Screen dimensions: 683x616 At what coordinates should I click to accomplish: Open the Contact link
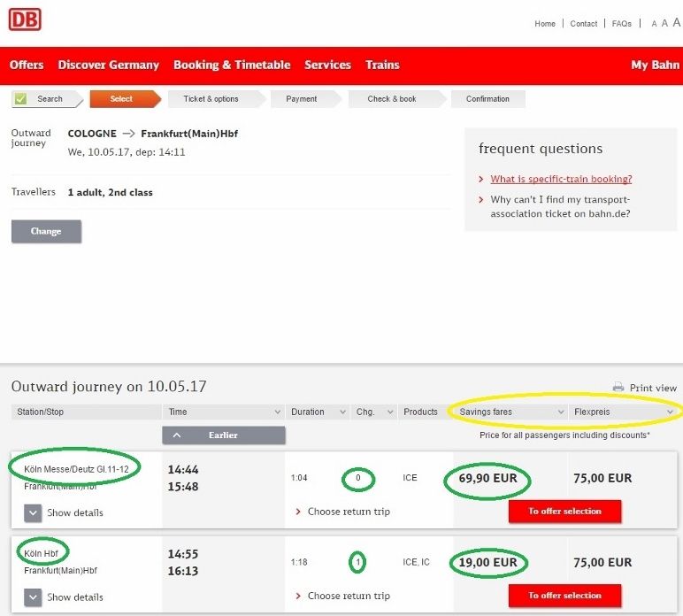pos(584,24)
